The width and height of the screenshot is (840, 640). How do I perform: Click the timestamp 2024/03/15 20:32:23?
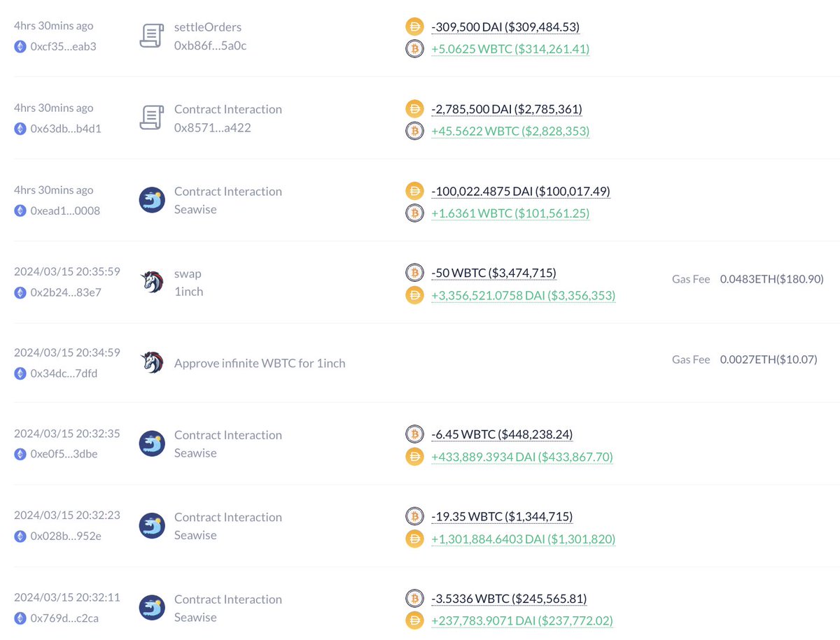point(67,515)
